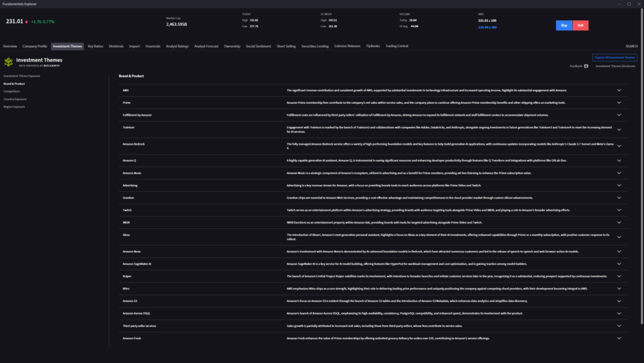644x363 pixels.
Task: Expand the Kuiper theme description
Action: tap(619, 275)
